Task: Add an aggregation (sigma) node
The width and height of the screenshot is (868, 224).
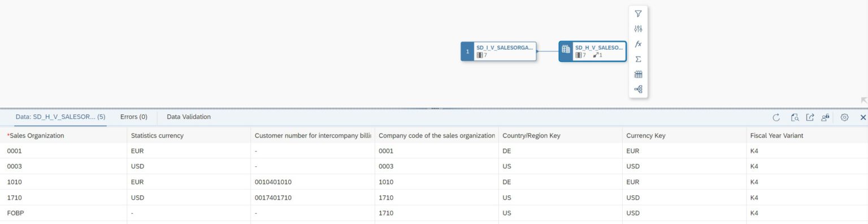Action: coord(638,59)
